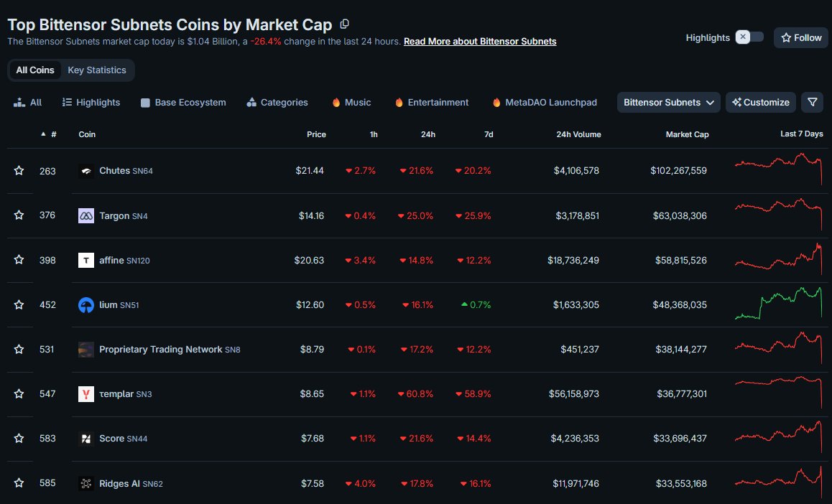Toggle the Highlights switch
This screenshot has width=832, height=504.
point(749,37)
